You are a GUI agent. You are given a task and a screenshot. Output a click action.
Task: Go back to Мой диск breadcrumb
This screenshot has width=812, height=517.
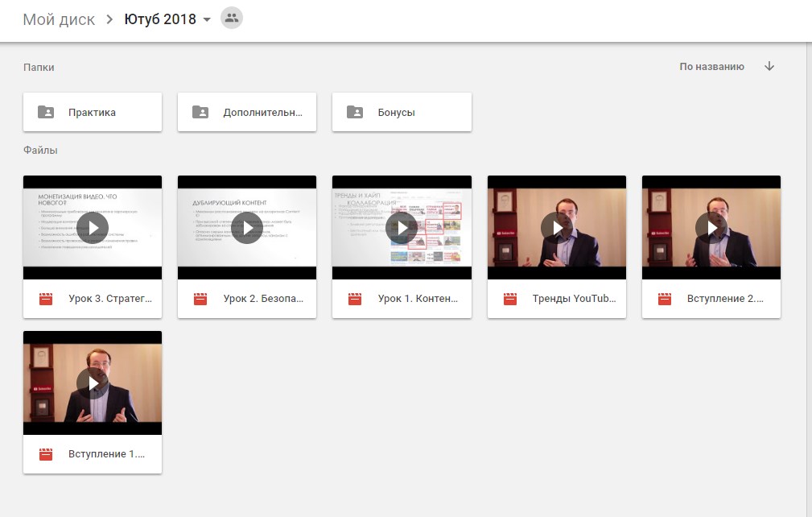tap(59, 19)
